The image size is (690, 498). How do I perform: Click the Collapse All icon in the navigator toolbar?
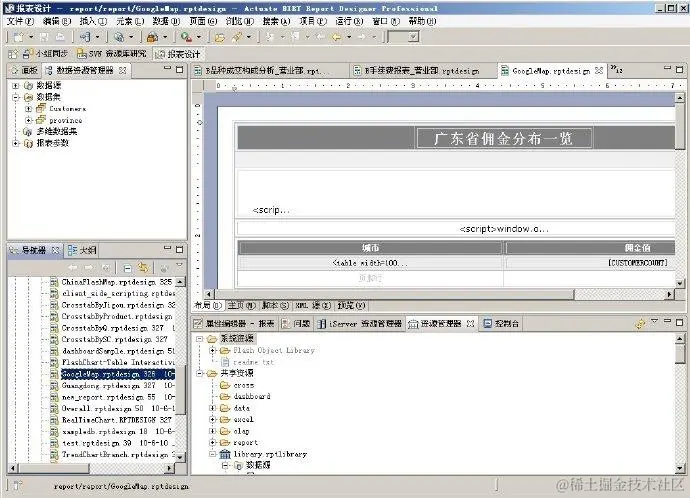click(127, 267)
